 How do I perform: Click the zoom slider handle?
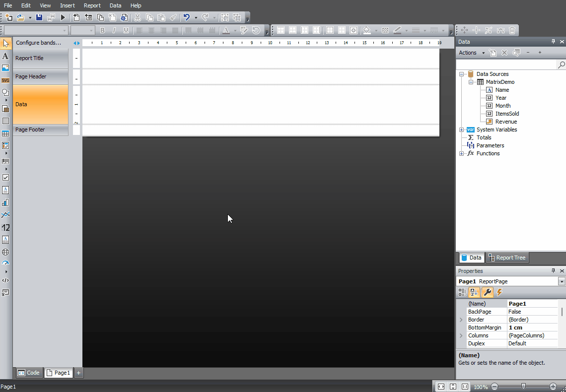click(x=523, y=386)
